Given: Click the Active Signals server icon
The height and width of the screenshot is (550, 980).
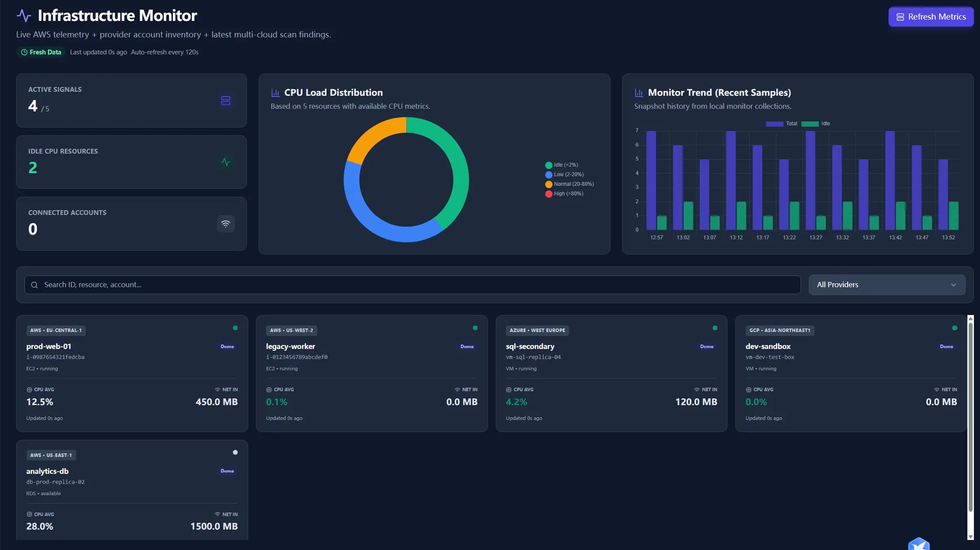Looking at the screenshot, I should point(225,101).
